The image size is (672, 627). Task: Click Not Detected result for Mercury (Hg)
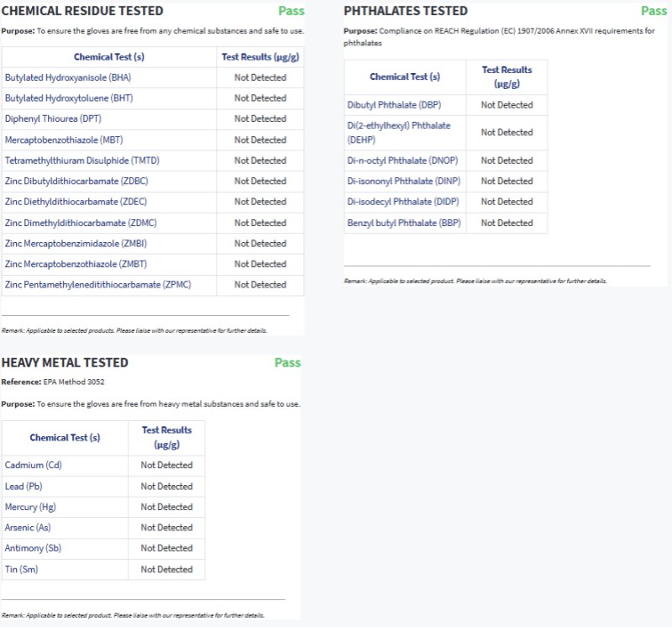click(x=166, y=507)
